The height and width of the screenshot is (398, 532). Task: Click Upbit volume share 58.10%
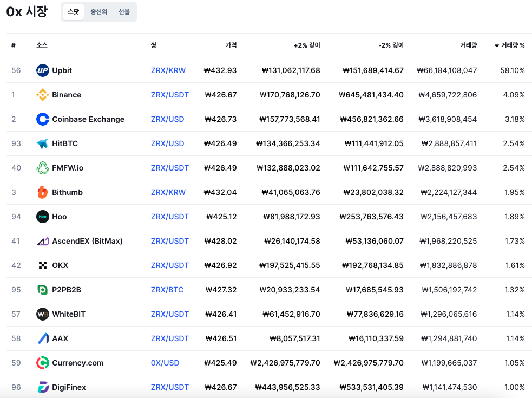pyautogui.click(x=513, y=70)
